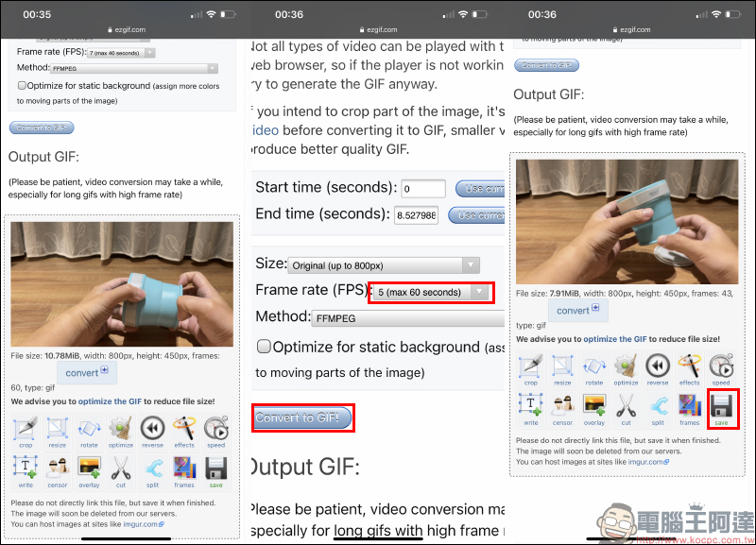Open the overlay tool in right screenshot
The image size is (756, 545).
(x=594, y=409)
